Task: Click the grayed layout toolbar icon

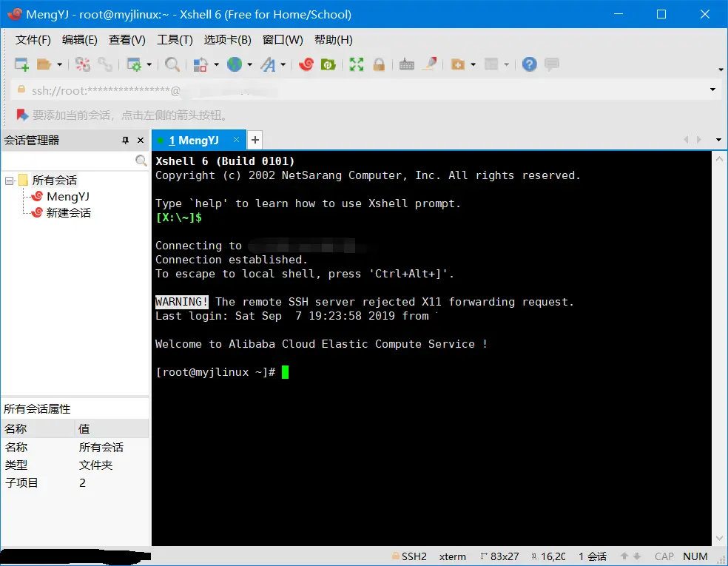Action: [x=491, y=64]
